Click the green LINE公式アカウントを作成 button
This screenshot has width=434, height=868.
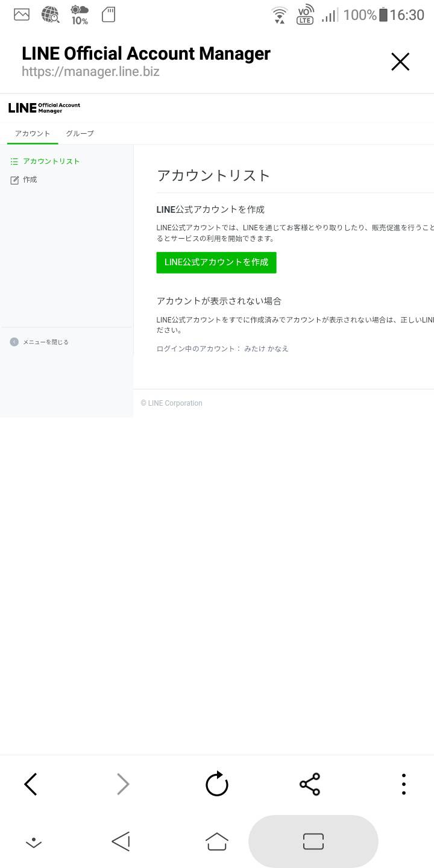pyautogui.click(x=216, y=263)
